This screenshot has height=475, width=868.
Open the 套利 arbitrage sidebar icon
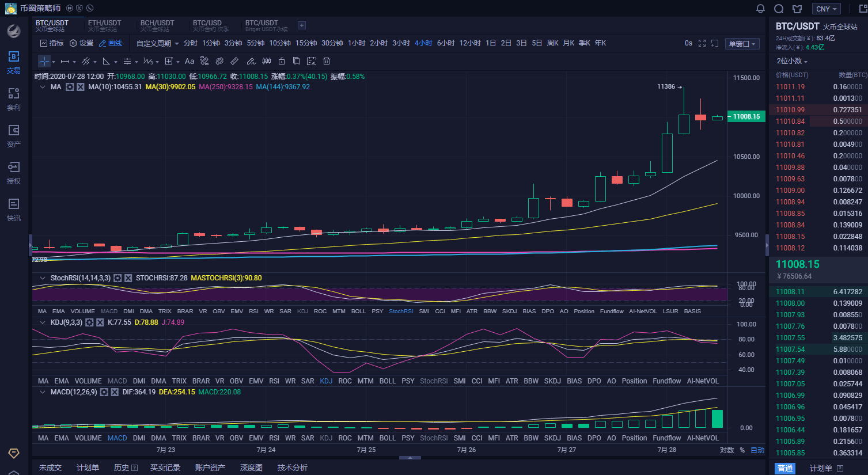[14, 99]
